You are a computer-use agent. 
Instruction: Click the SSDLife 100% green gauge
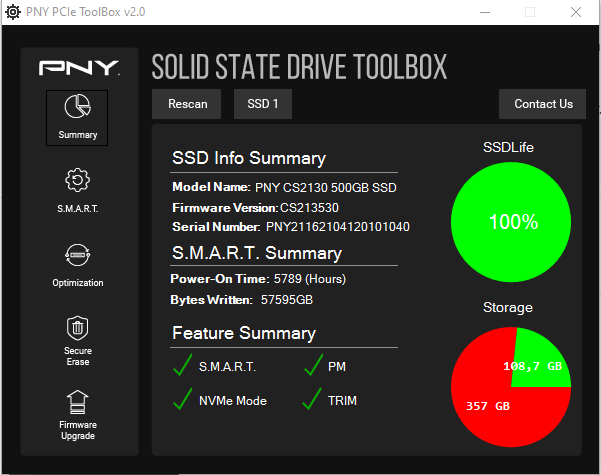pyautogui.click(x=511, y=222)
